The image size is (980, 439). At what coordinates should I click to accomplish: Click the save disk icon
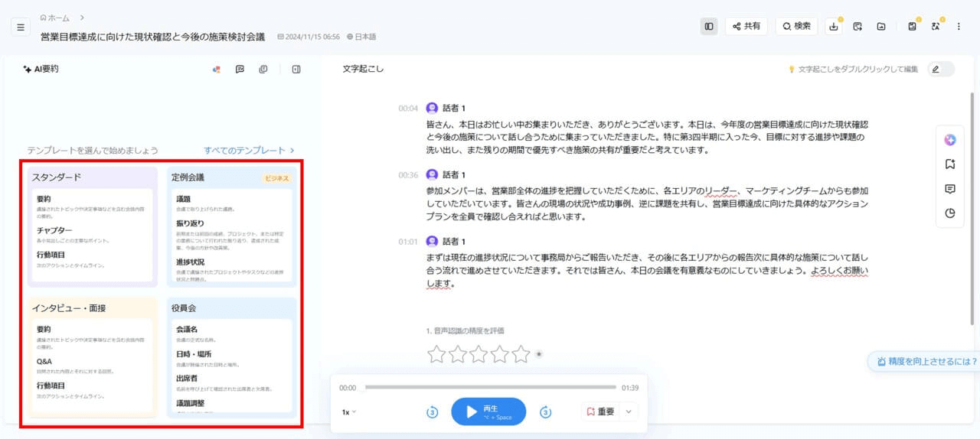coord(912,26)
